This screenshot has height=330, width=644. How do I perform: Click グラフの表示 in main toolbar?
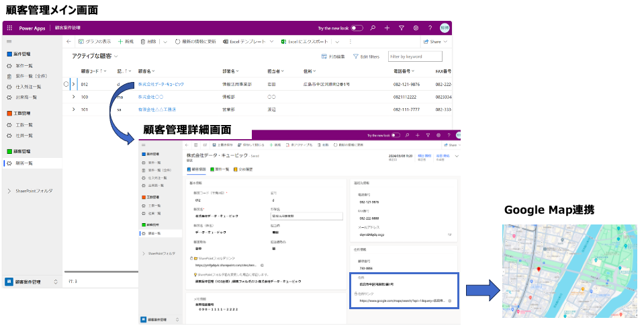95,42
